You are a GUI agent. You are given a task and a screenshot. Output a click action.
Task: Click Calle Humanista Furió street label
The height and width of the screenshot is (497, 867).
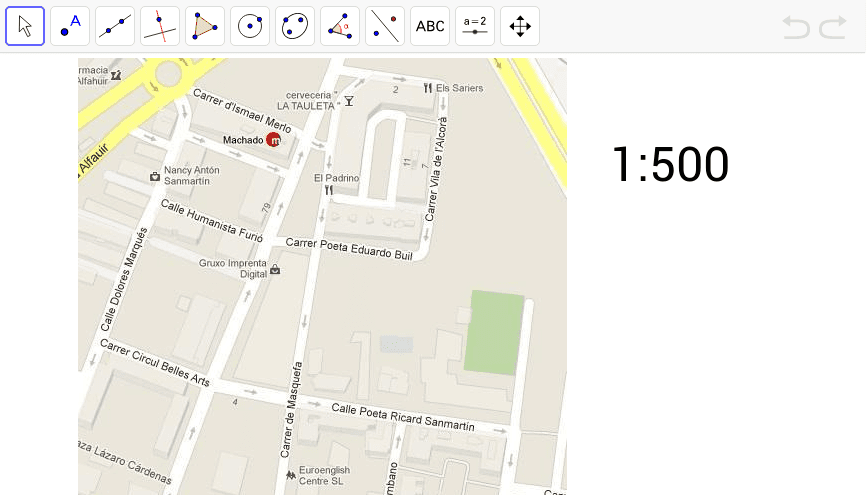point(212,221)
